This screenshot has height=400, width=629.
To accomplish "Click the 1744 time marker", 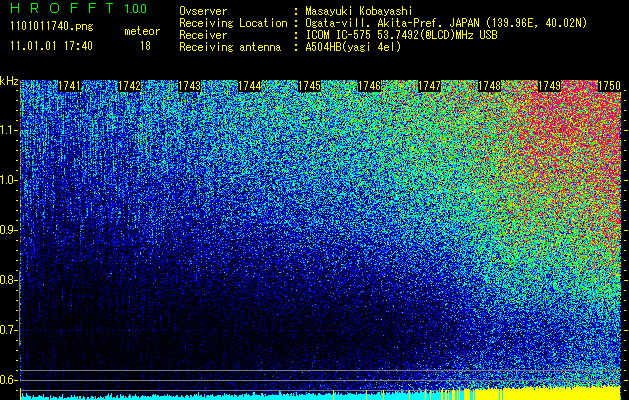I will coord(250,86).
